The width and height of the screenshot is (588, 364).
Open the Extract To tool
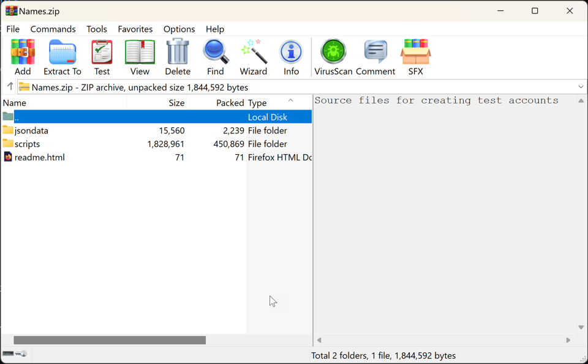tap(62, 57)
